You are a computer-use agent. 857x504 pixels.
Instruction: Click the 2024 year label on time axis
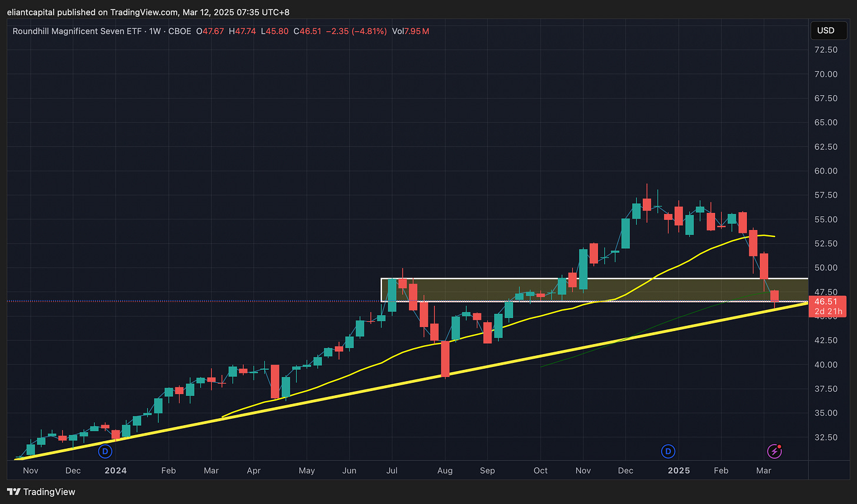point(116,470)
